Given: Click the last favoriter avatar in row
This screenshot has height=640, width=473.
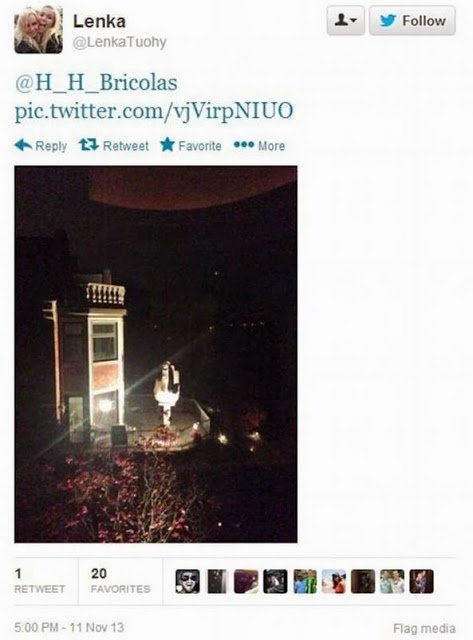Looking at the screenshot, I should [422, 581].
